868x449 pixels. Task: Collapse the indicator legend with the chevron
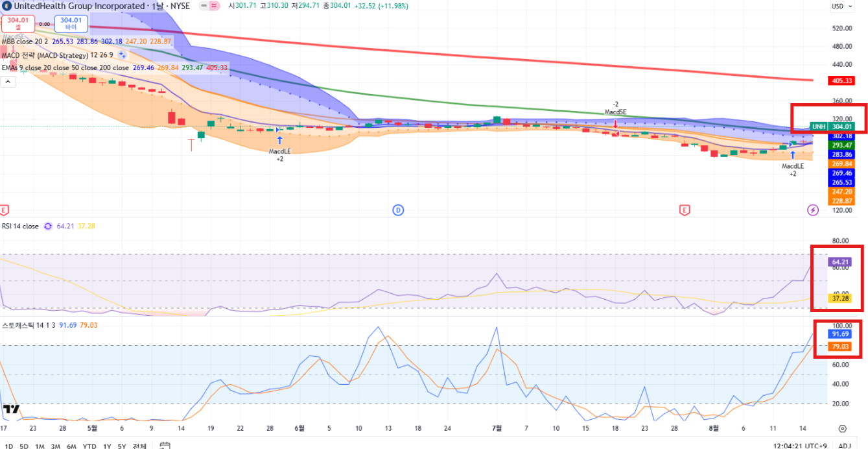click(8, 82)
